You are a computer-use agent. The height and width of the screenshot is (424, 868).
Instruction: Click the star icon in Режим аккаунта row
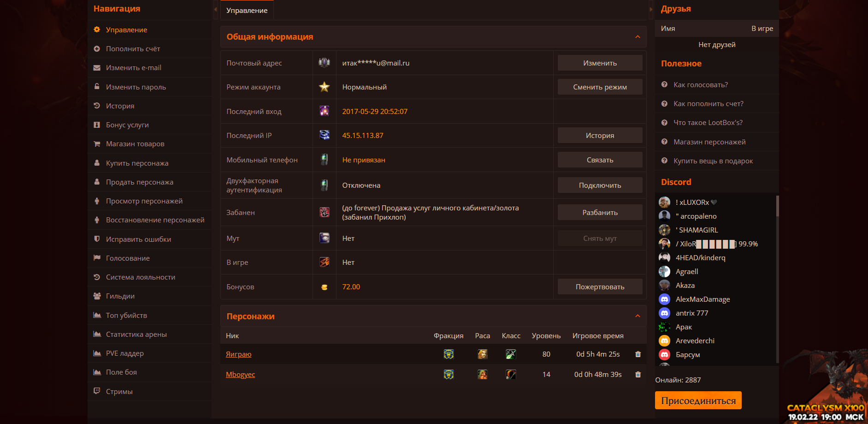click(x=325, y=87)
